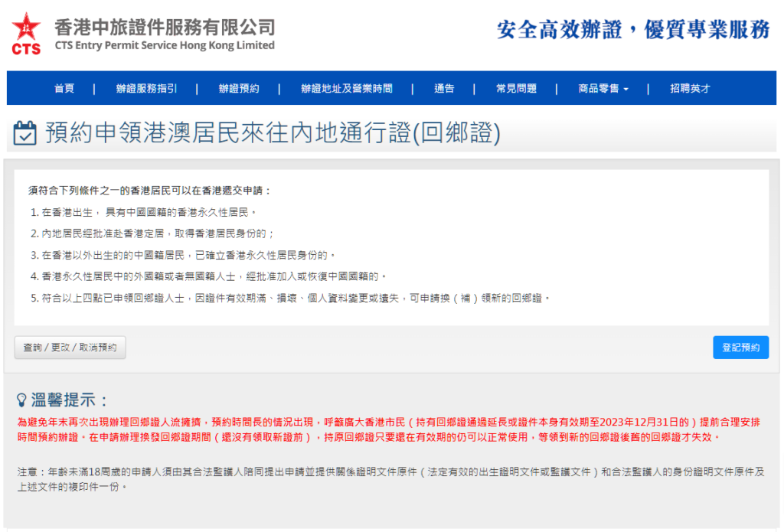Image resolution: width=784 pixels, height=532 pixels.
Task: View the 通告 announcements page
Action: tap(444, 89)
